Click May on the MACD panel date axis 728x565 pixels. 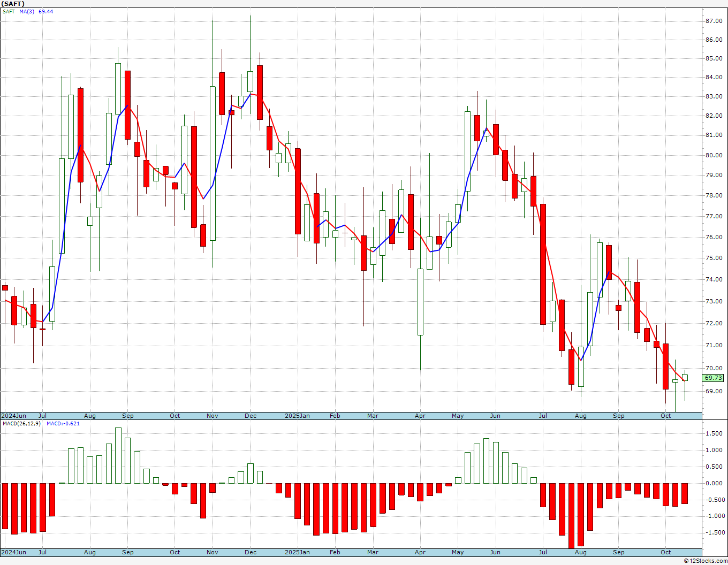[458, 552]
